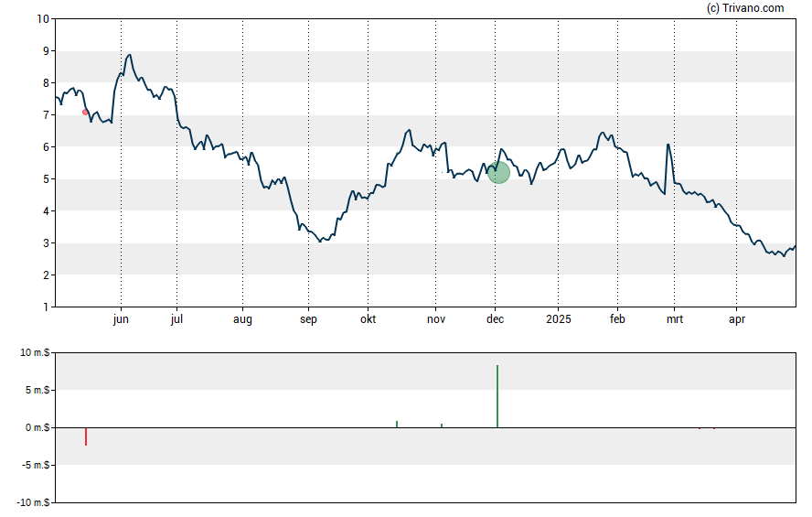
Task: Click the '8' price axis label
Action: 46,83
